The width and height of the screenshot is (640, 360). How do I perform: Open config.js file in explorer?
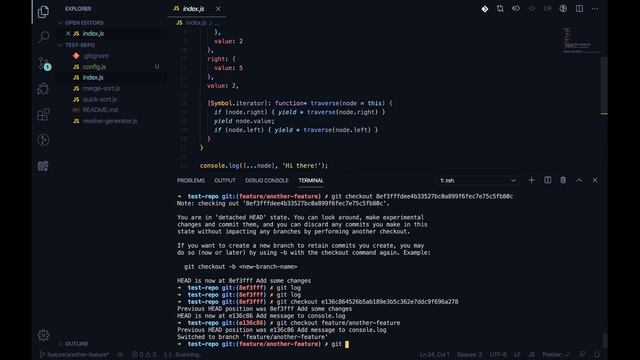[x=94, y=67]
